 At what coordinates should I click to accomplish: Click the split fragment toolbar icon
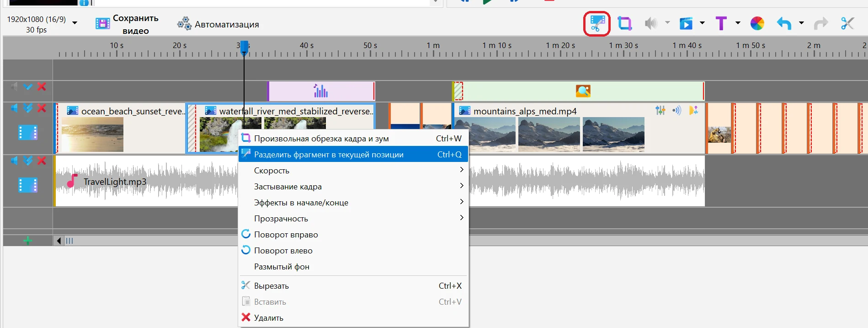pos(597,23)
